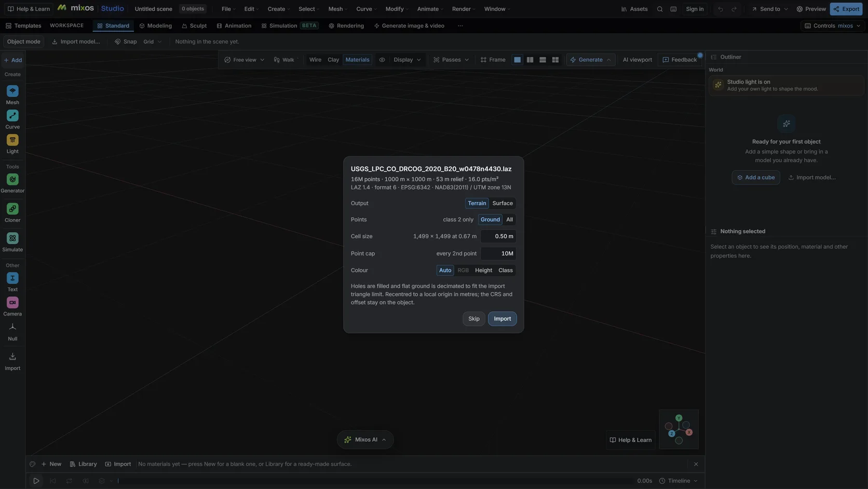Open the Send to dropdown
The width and height of the screenshot is (868, 489).
[x=770, y=9]
